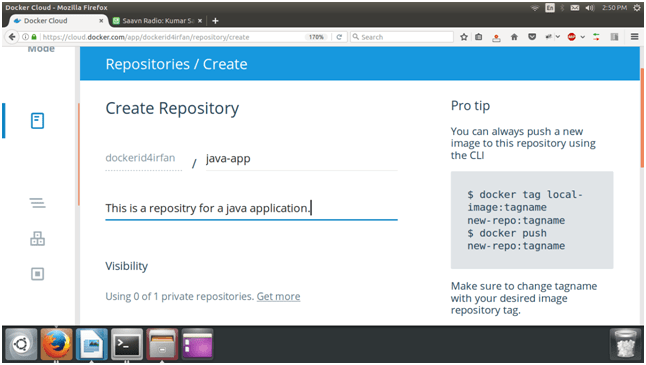
Task: Click the Firefox Search box
Action: point(402,37)
